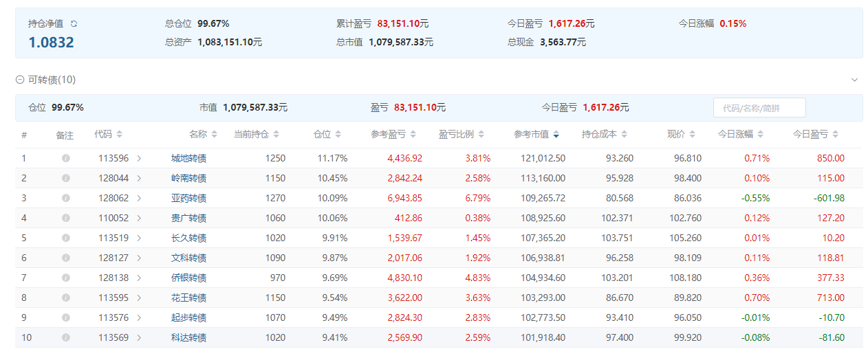Sort by 盈亏比例 column
The height and width of the screenshot is (358, 868).
point(481,134)
